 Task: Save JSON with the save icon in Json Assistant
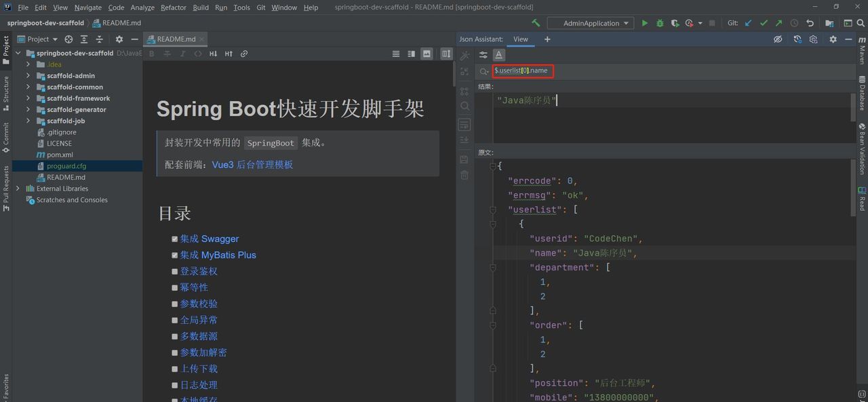tap(465, 157)
